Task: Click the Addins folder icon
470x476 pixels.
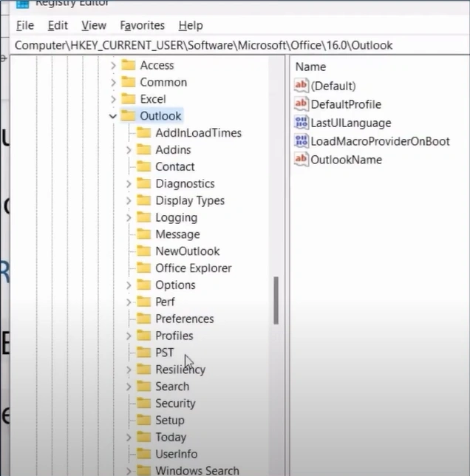Action: tap(143, 149)
